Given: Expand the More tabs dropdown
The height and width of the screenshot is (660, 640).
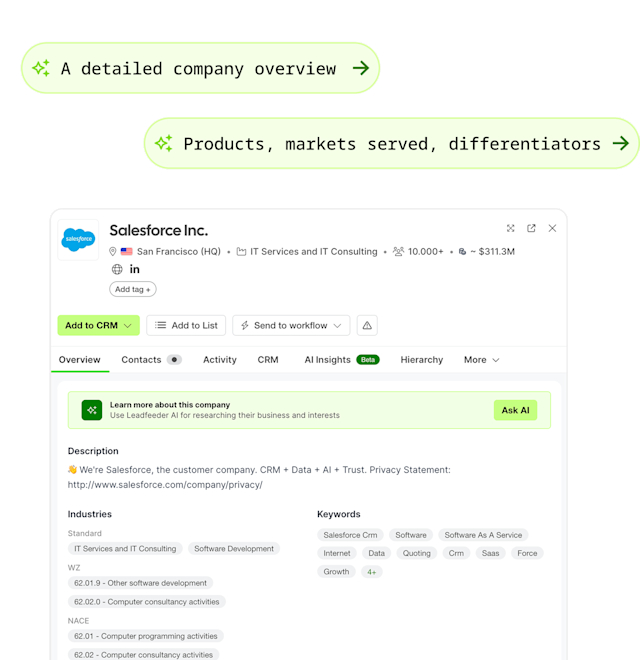Looking at the screenshot, I should coord(481,360).
